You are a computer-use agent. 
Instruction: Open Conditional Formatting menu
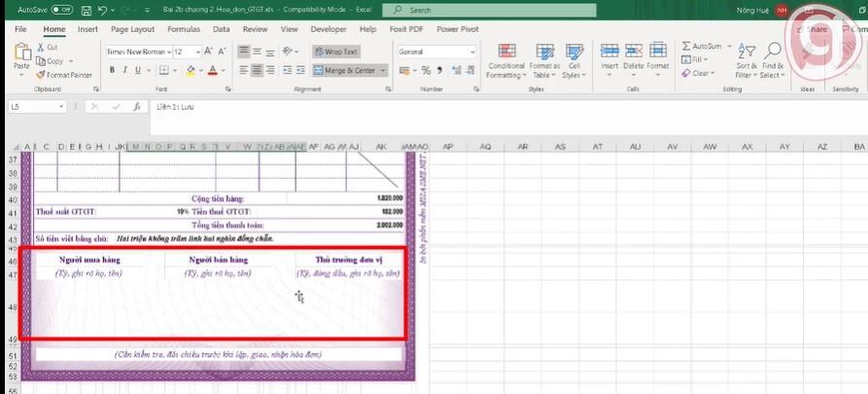pyautogui.click(x=506, y=61)
